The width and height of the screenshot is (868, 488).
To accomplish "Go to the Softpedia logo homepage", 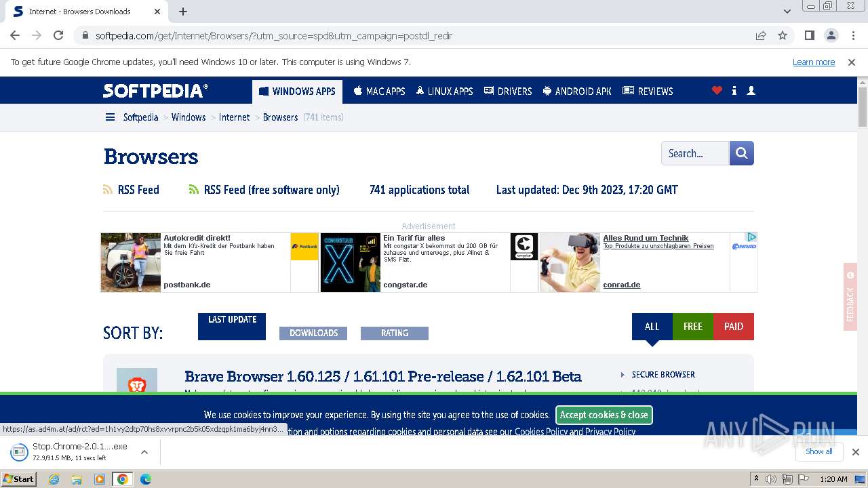I will (156, 90).
